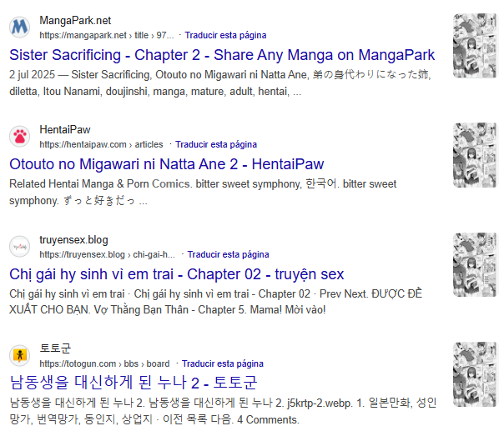Viewport: 504px width, 431px height.
Task: Click the HentaiPaw paw favicon
Action: 19,137
